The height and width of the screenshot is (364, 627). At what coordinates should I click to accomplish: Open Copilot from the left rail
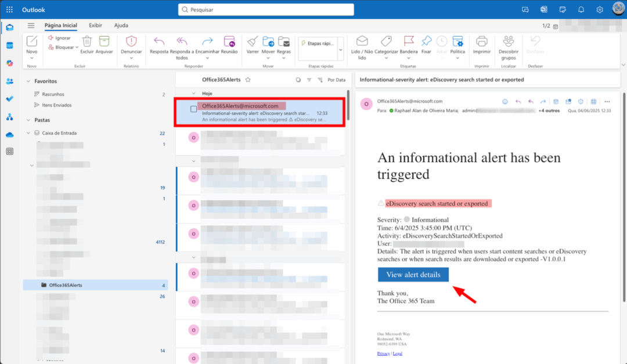pos(10,63)
